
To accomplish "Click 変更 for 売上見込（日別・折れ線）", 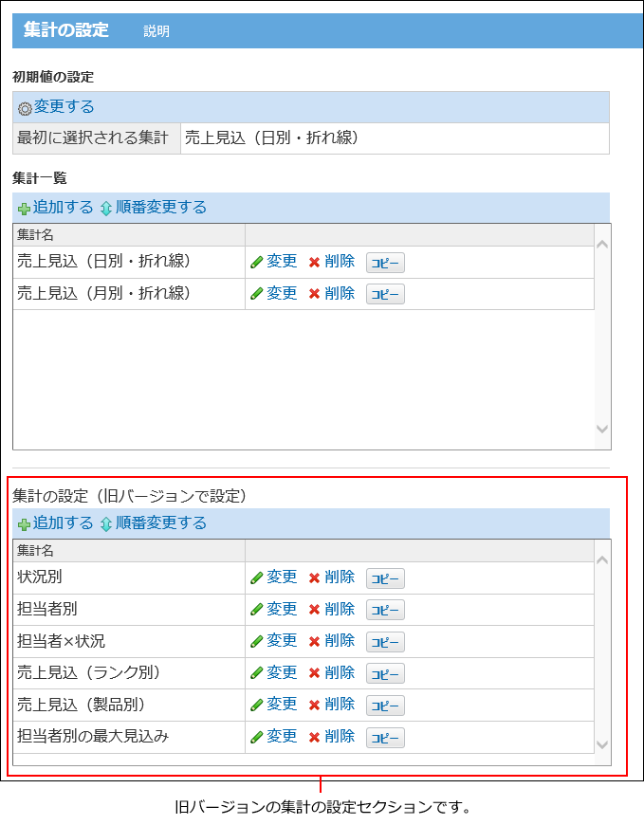I will [282, 262].
